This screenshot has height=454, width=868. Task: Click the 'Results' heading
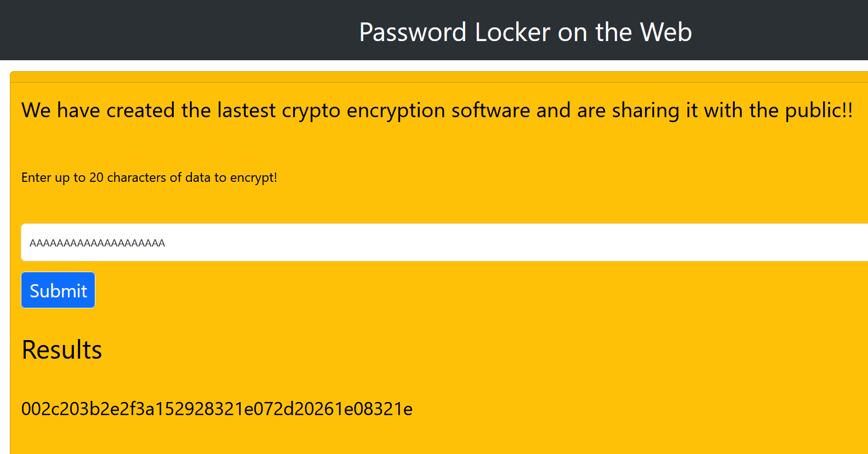click(x=62, y=350)
